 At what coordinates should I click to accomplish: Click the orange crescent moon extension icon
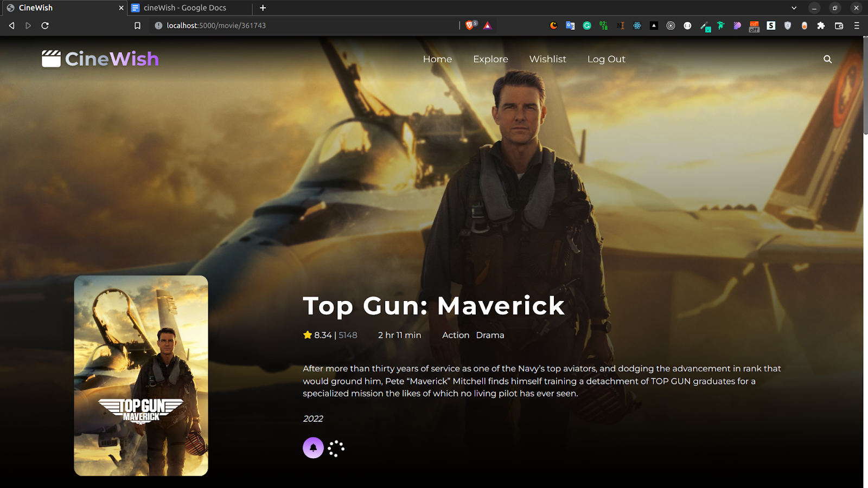tap(553, 25)
